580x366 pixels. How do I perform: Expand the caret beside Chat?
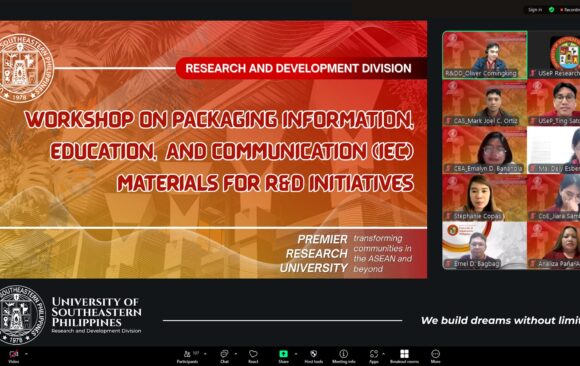tap(236, 354)
